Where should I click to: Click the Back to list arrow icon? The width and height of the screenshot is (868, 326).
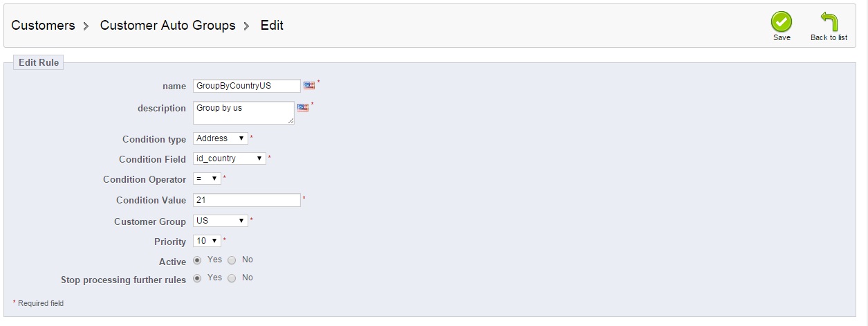click(x=829, y=21)
